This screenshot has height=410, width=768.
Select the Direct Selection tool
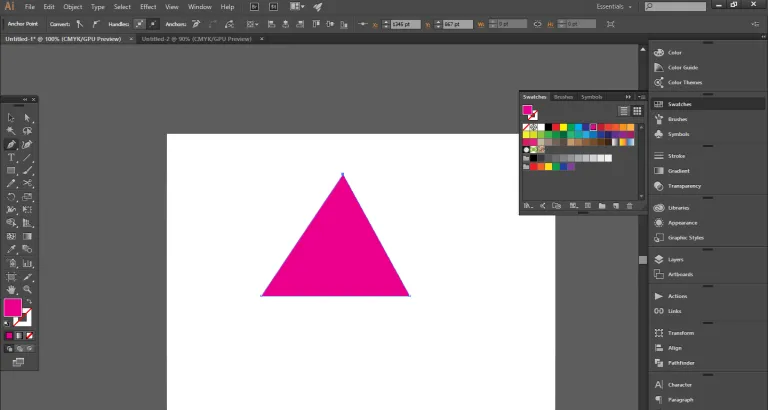27,118
